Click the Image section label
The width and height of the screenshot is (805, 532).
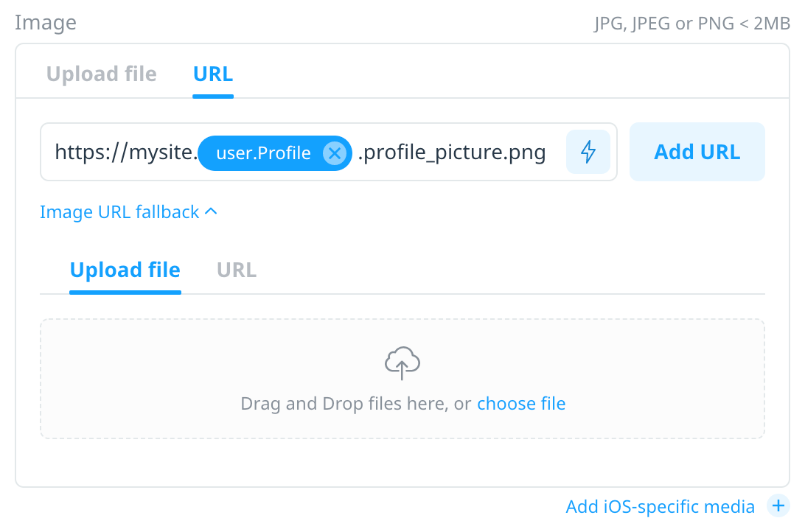(x=46, y=23)
